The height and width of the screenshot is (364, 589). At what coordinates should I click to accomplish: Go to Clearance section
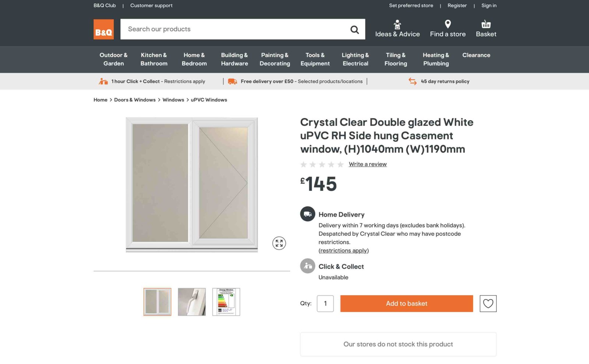(476, 55)
